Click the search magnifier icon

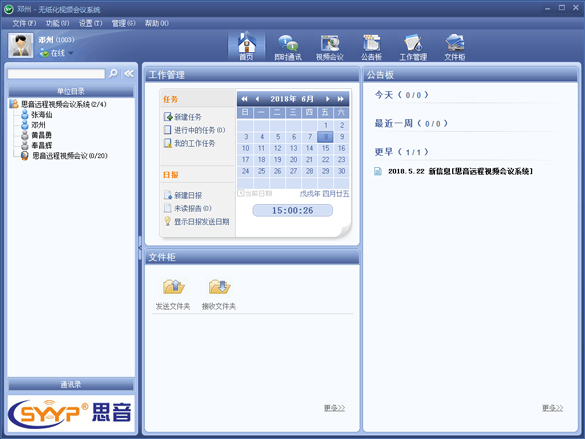[x=113, y=73]
